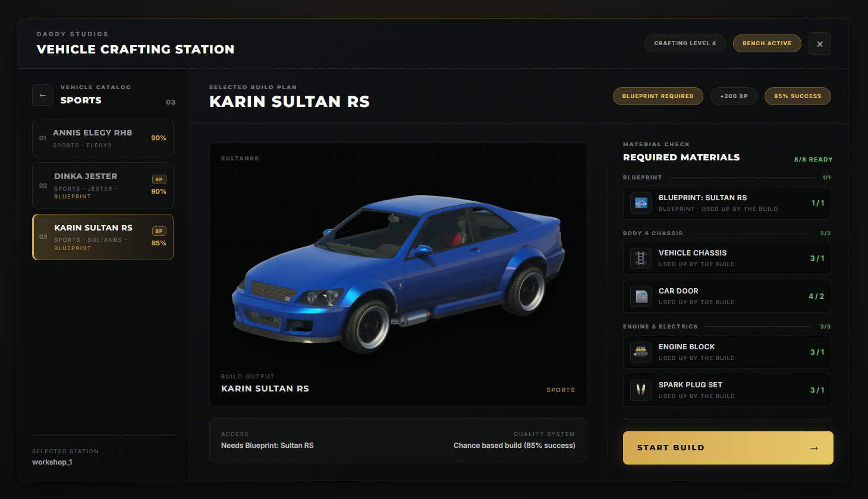Screen dimensions: 868x499
Task: Click the 8/8 Ready status text
Action: coord(813,160)
